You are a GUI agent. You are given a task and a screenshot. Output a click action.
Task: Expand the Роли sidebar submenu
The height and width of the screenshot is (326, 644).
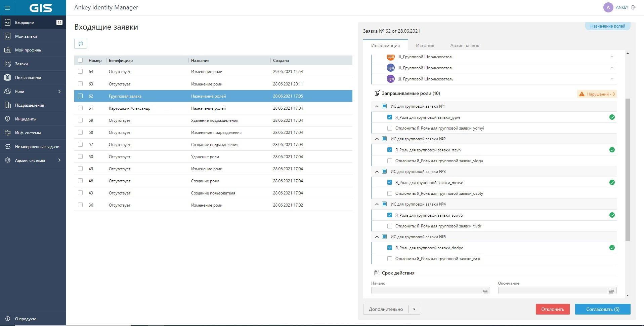(59, 92)
